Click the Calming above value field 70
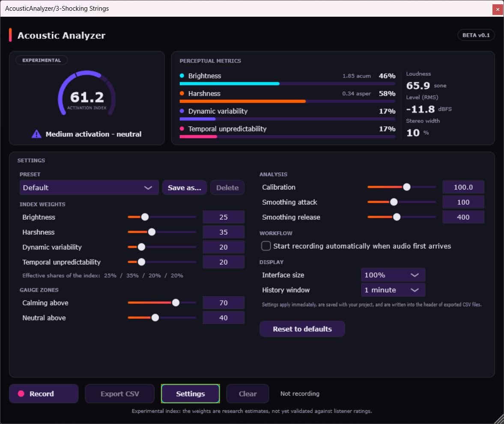 (224, 302)
